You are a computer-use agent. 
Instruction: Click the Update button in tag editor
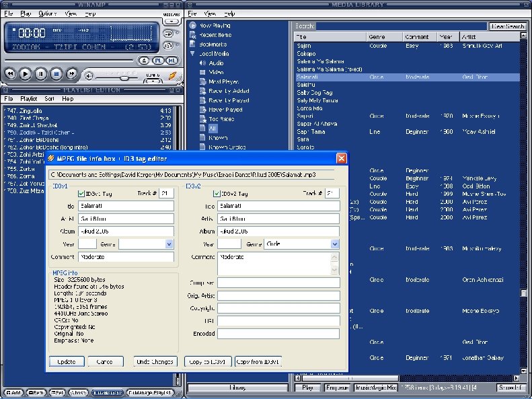pyautogui.click(x=67, y=361)
